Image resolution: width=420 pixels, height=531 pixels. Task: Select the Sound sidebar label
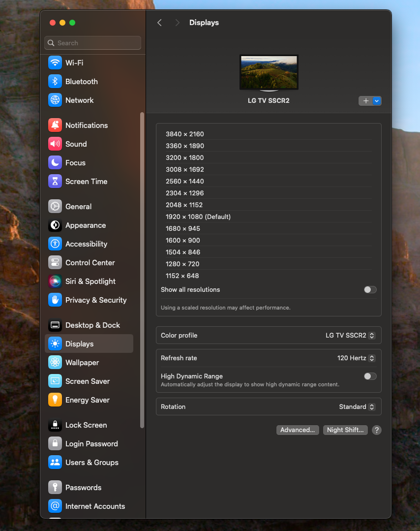point(76,144)
